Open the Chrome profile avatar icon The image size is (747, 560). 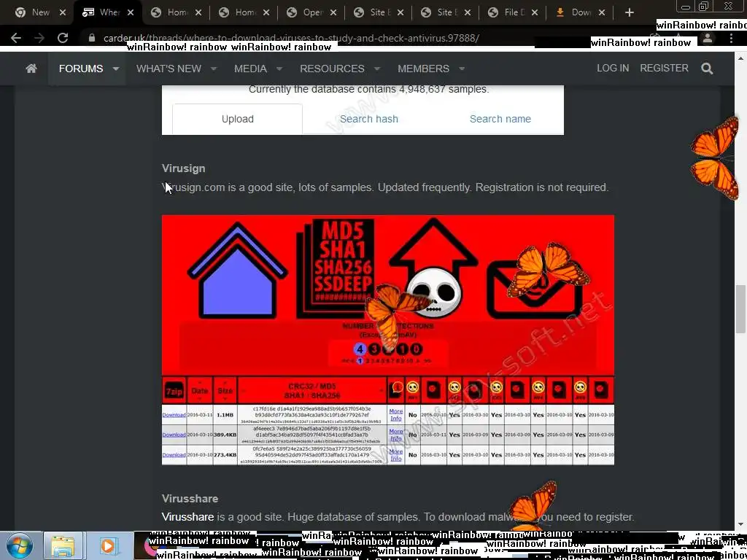(708, 38)
